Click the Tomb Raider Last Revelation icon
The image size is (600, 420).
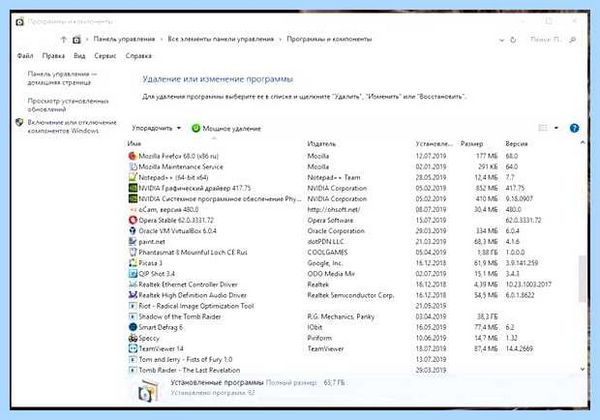[132, 370]
